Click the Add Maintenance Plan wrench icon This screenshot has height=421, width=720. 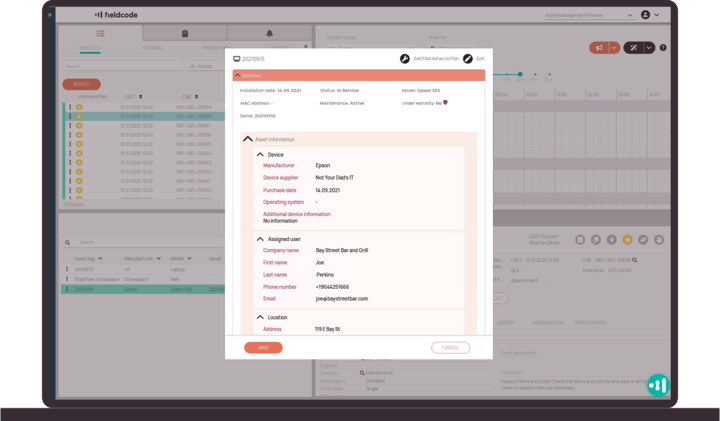(x=405, y=59)
